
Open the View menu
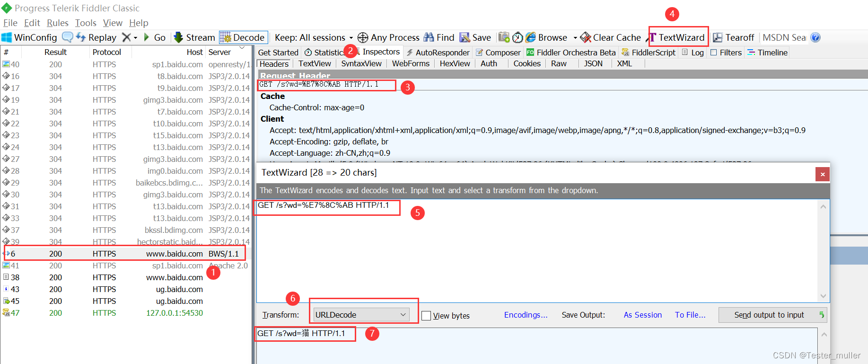point(113,23)
